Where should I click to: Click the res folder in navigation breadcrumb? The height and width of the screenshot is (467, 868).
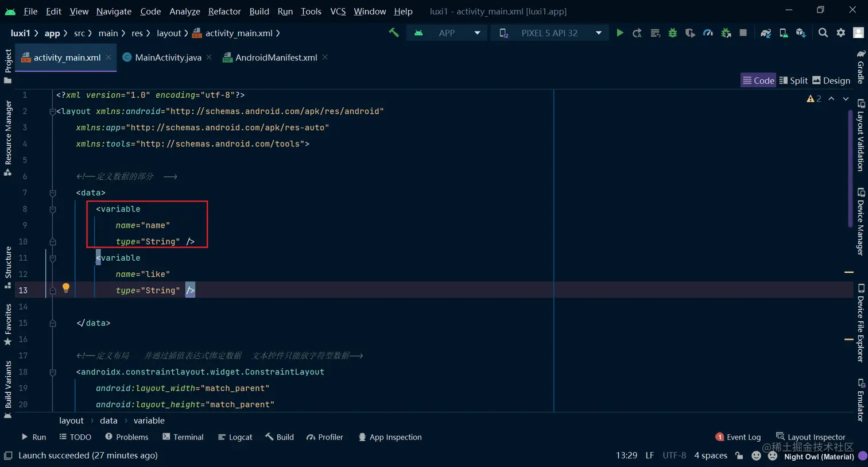click(x=137, y=33)
